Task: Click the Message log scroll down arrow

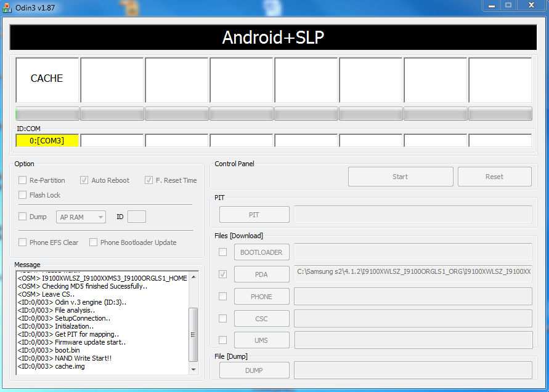Action: coord(193,369)
